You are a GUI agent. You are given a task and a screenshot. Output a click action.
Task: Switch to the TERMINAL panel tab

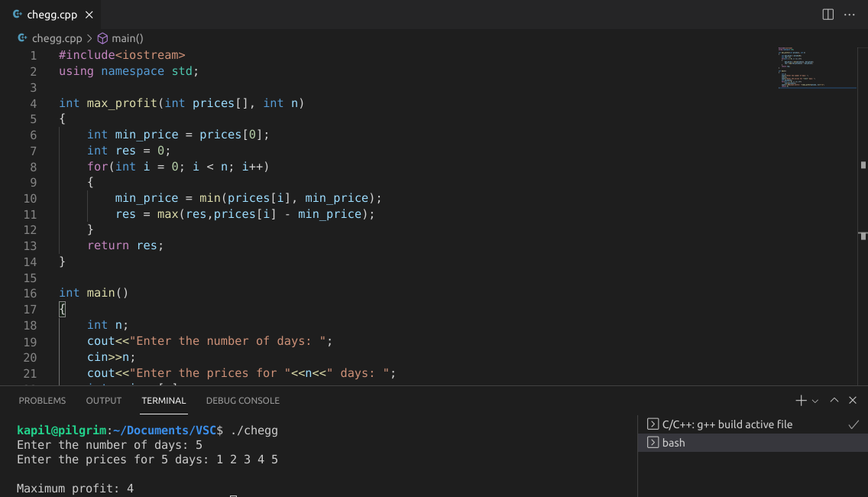pyautogui.click(x=164, y=401)
